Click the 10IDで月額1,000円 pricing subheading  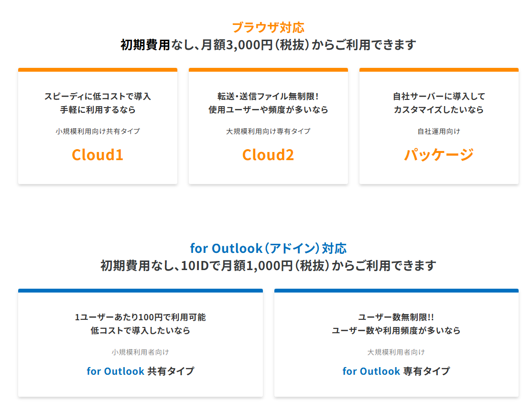pos(268,265)
